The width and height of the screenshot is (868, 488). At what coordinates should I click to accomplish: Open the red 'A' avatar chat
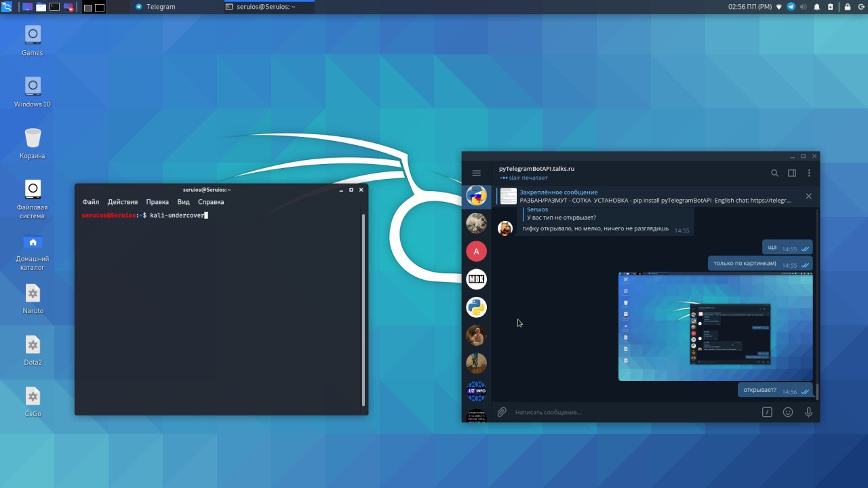pyautogui.click(x=476, y=251)
